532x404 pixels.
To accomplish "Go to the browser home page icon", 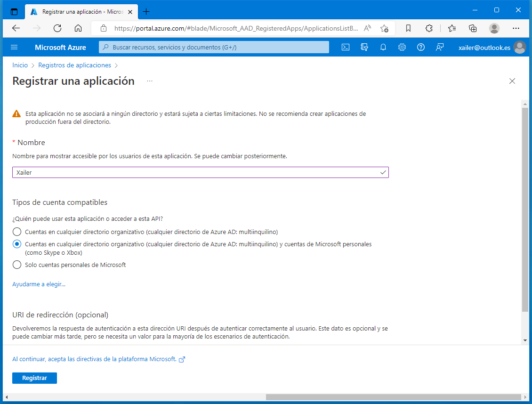I will [78, 28].
